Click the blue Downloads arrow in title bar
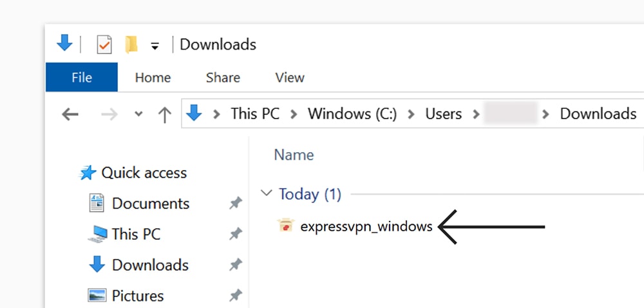644x308 pixels. point(64,43)
